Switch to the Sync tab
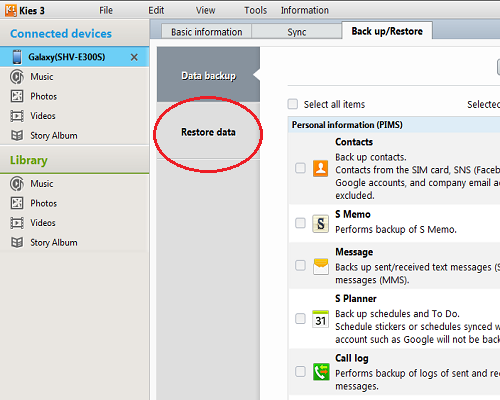Viewport: 500px width, 400px height. tap(297, 32)
